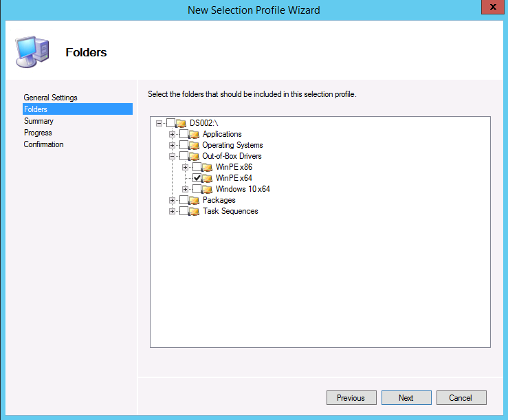508x420 pixels.
Task: Check the Applications folder checkbox
Action: coord(184,134)
